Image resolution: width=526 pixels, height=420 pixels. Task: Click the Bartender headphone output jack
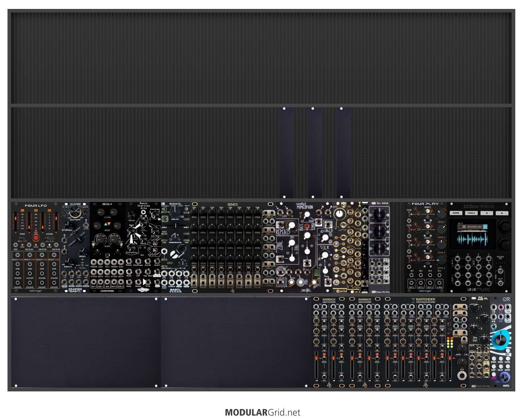(x=462, y=375)
